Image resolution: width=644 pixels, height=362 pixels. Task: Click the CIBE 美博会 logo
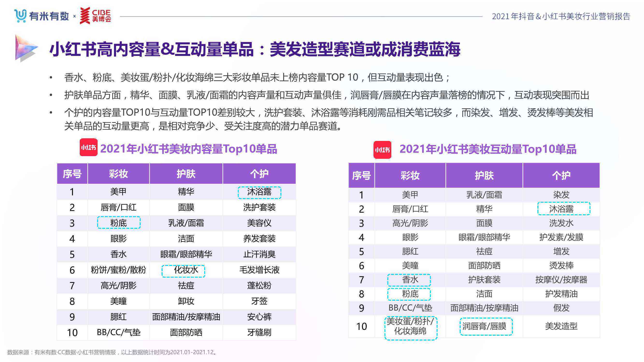[95, 16]
